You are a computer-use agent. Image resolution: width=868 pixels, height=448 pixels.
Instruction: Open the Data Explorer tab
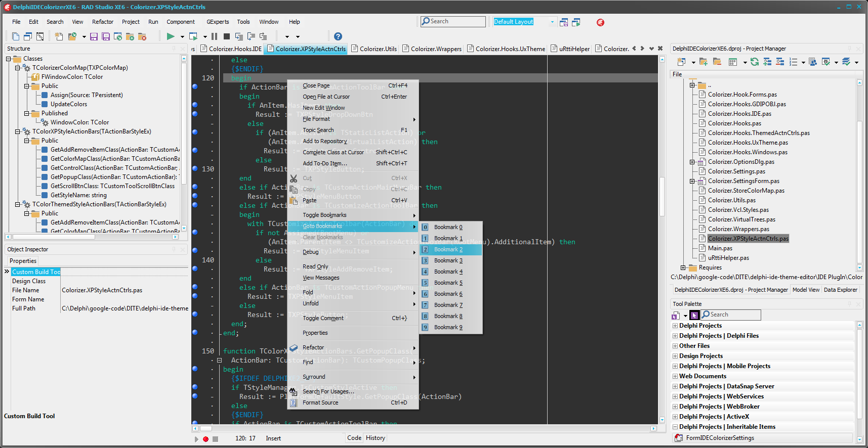(840, 290)
